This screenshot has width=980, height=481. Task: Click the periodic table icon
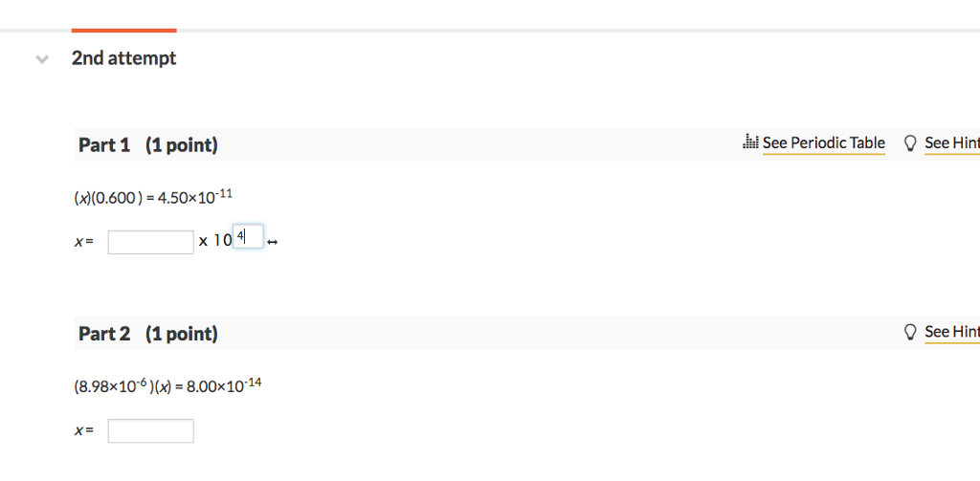click(750, 143)
